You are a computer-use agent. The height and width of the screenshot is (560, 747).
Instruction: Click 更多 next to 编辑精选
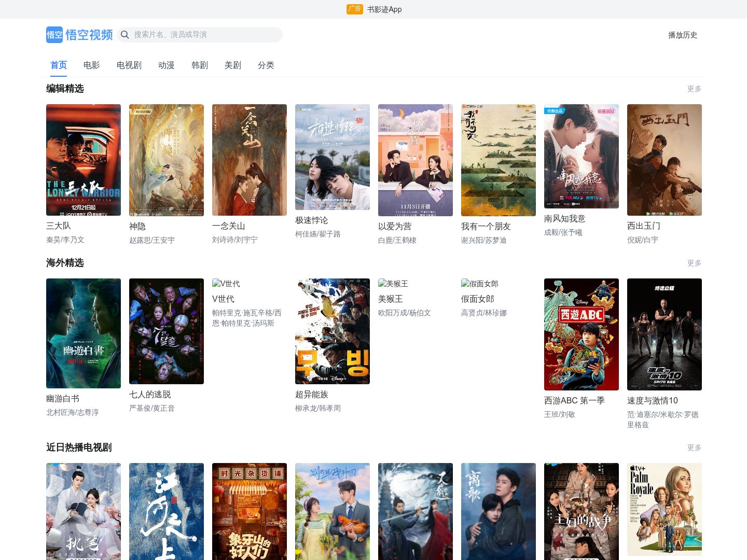pyautogui.click(x=694, y=89)
